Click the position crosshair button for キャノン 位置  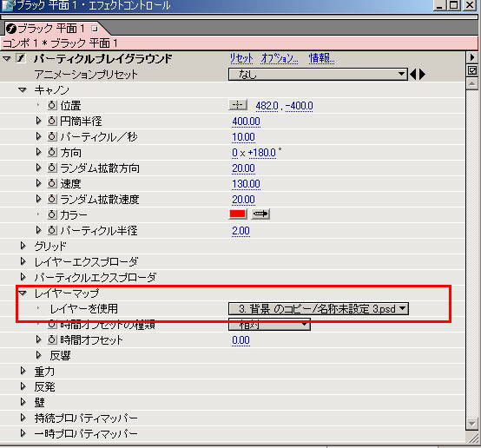[x=238, y=105]
